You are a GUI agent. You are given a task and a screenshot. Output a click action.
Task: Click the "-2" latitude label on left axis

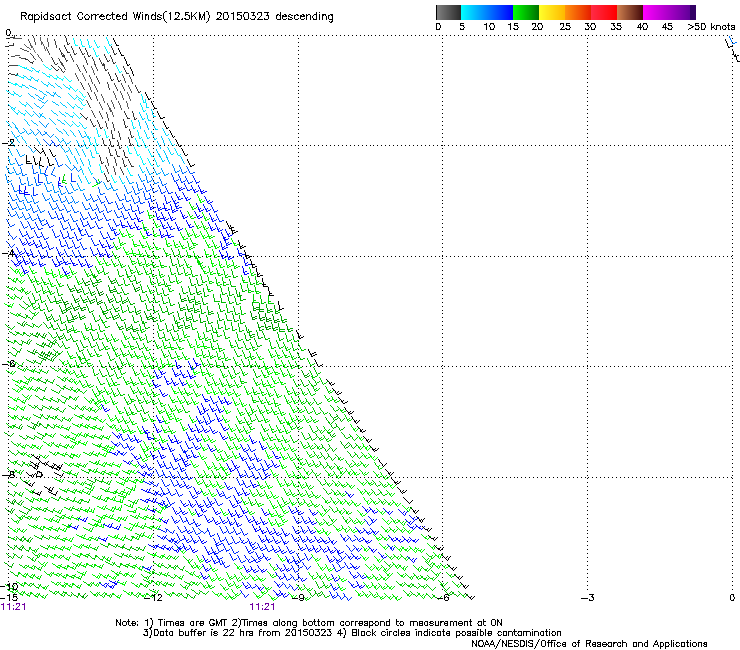8,143
